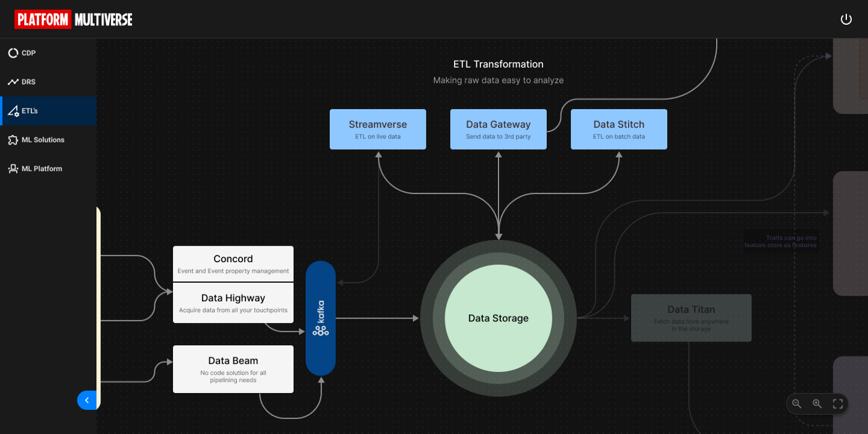
Task: Select ETL's menu item
Action: pyautogui.click(x=48, y=111)
